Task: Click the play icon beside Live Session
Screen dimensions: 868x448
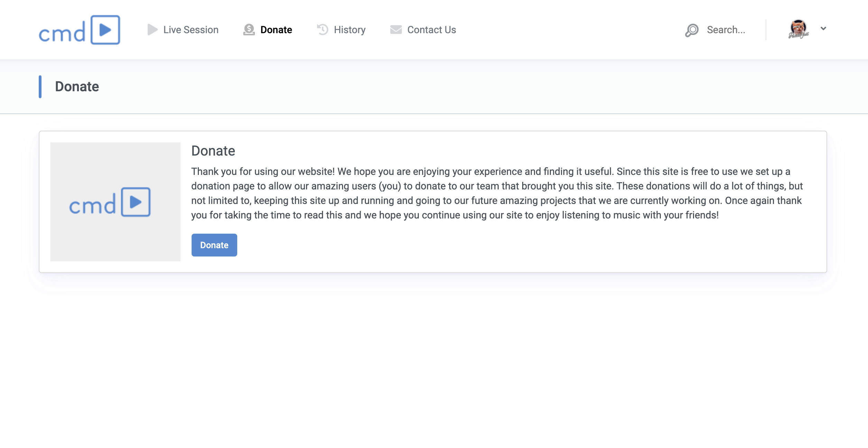Action: (x=152, y=30)
